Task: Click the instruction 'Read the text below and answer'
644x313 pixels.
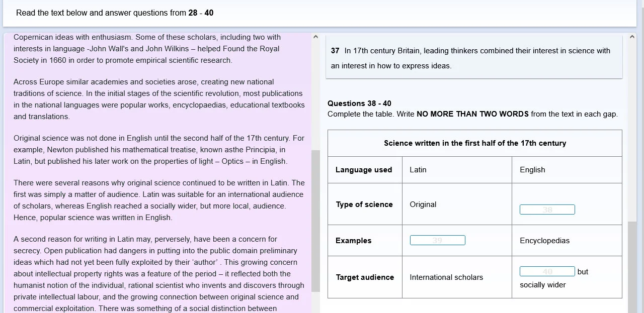Action: [x=115, y=13]
